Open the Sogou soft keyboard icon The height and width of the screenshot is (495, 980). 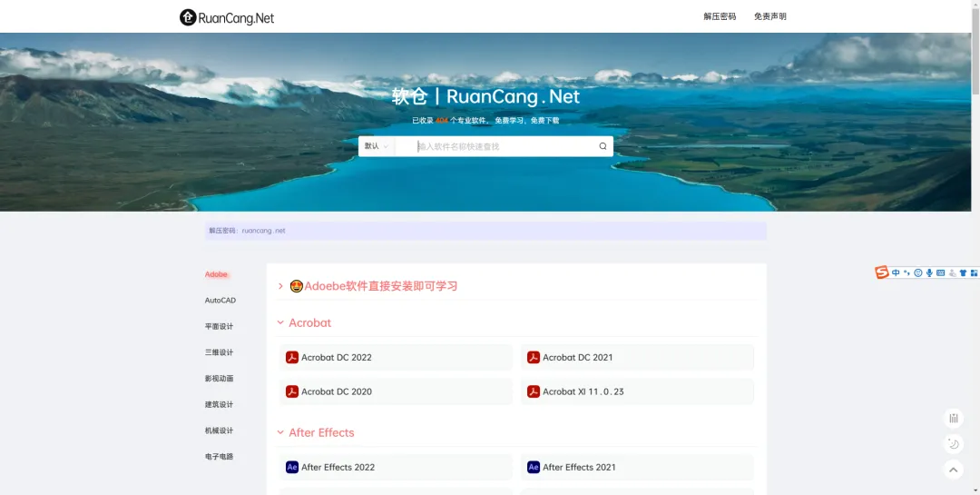(941, 272)
